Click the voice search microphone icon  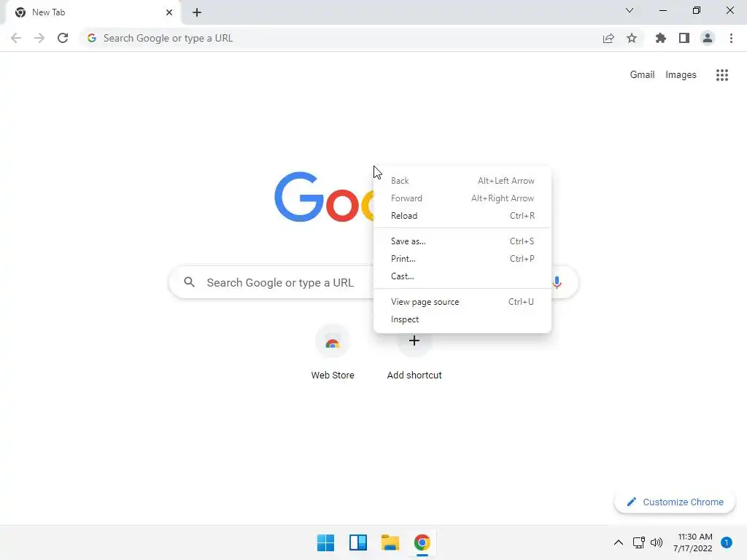557,282
